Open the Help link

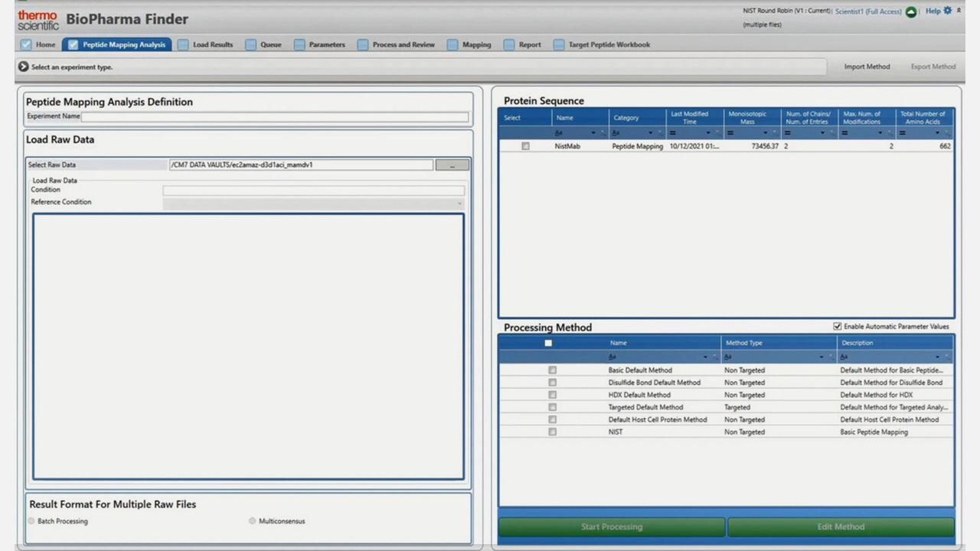click(x=933, y=11)
